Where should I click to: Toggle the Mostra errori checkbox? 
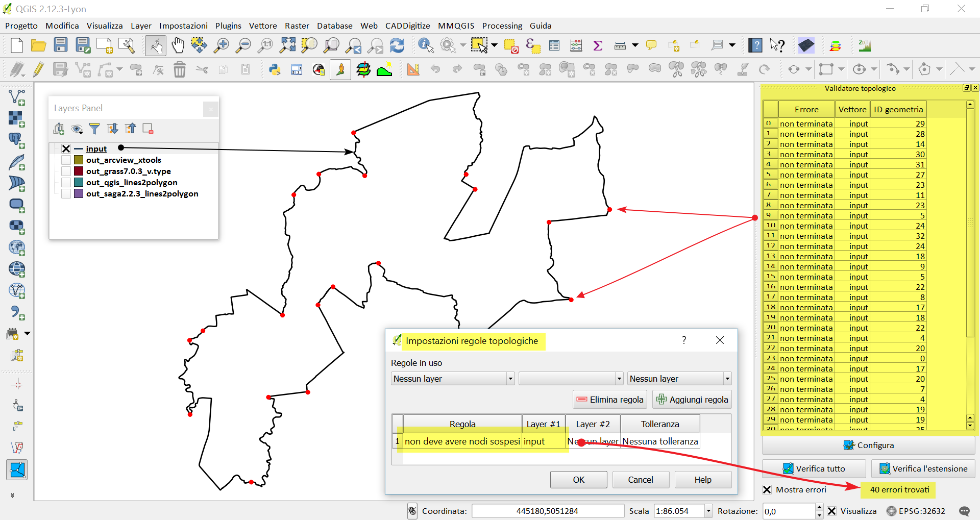[x=767, y=489]
